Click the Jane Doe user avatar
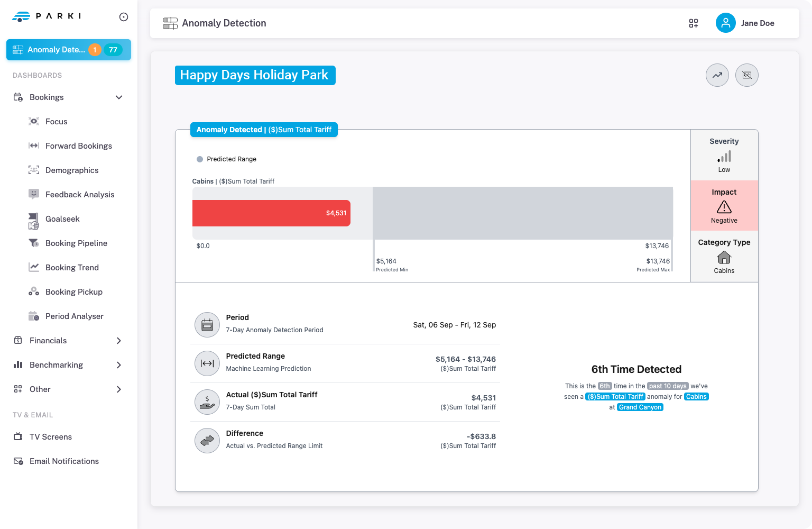812x529 pixels. (x=725, y=23)
